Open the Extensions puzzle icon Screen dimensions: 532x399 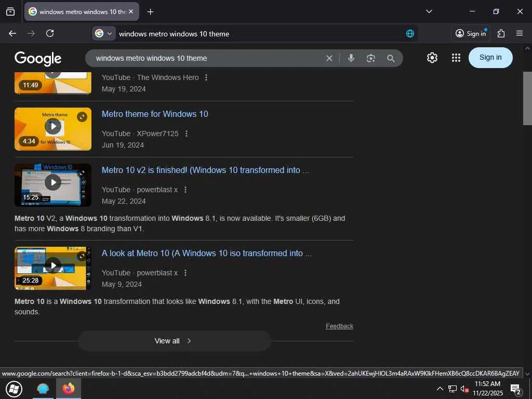(x=501, y=33)
